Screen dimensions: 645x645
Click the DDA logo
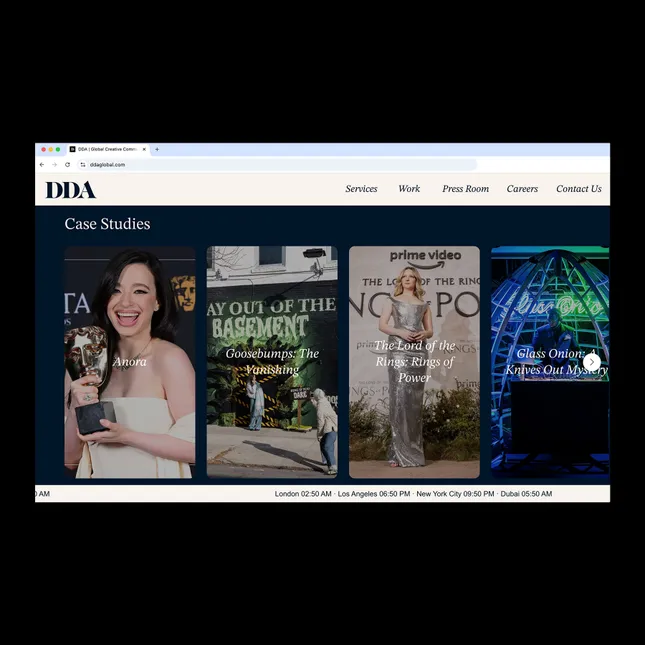coord(70,190)
